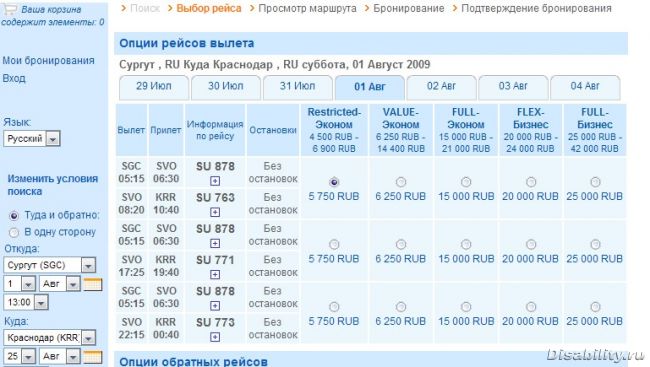Open the 13:00 departure time dropdown
650x367 pixels.
coord(26,302)
